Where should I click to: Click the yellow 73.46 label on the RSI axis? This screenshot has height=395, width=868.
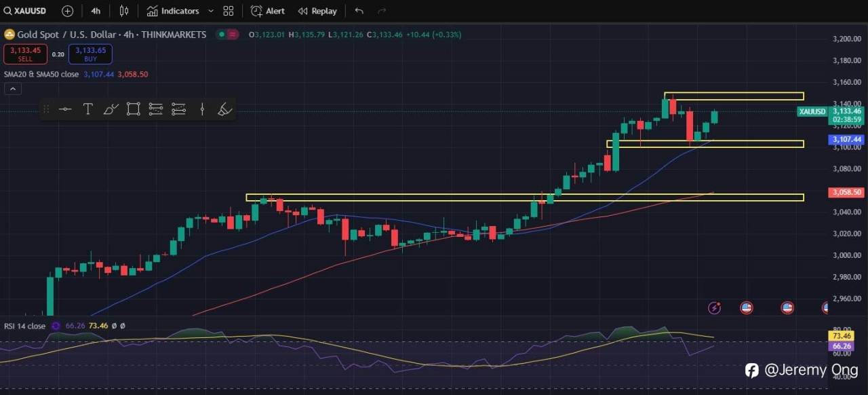(x=841, y=336)
